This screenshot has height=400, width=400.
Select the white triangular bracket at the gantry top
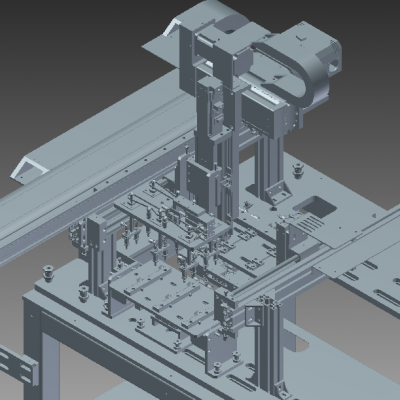(x=172, y=27)
